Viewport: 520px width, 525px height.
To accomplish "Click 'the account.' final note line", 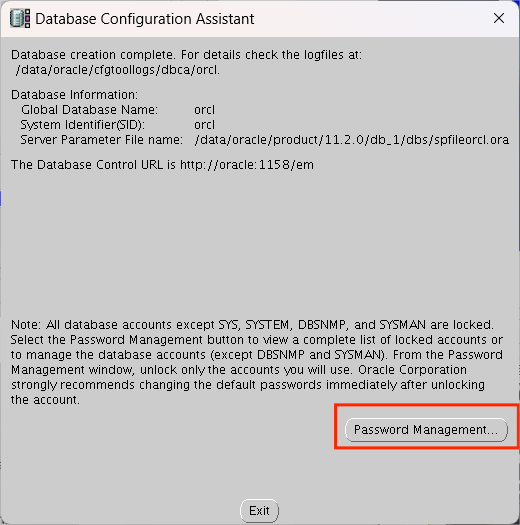I will click(x=45, y=400).
